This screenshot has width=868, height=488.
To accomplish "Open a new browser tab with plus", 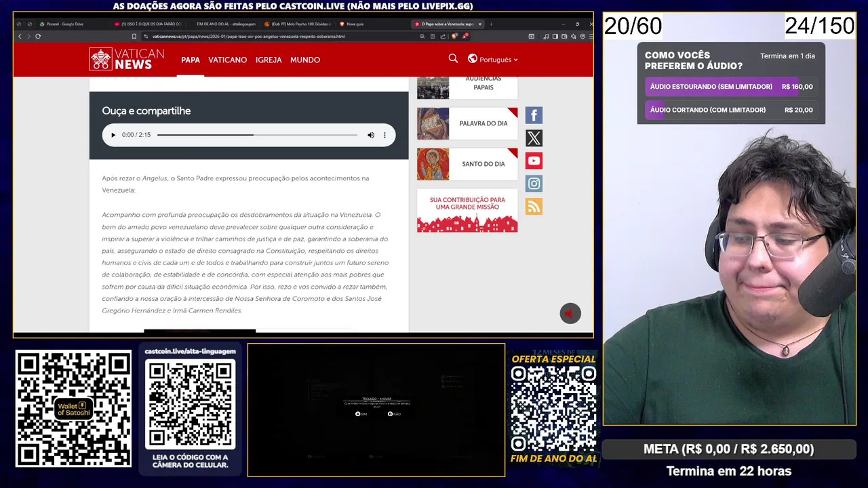I will [x=491, y=24].
